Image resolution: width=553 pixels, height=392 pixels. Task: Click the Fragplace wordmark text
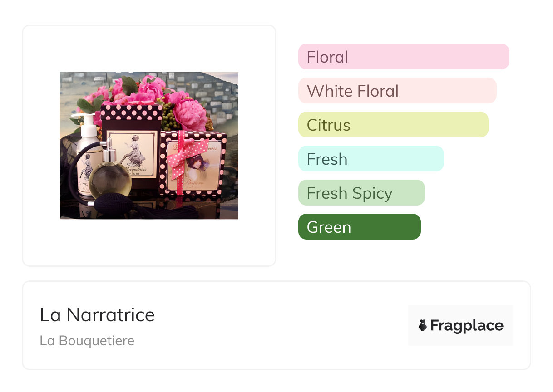[x=467, y=325]
